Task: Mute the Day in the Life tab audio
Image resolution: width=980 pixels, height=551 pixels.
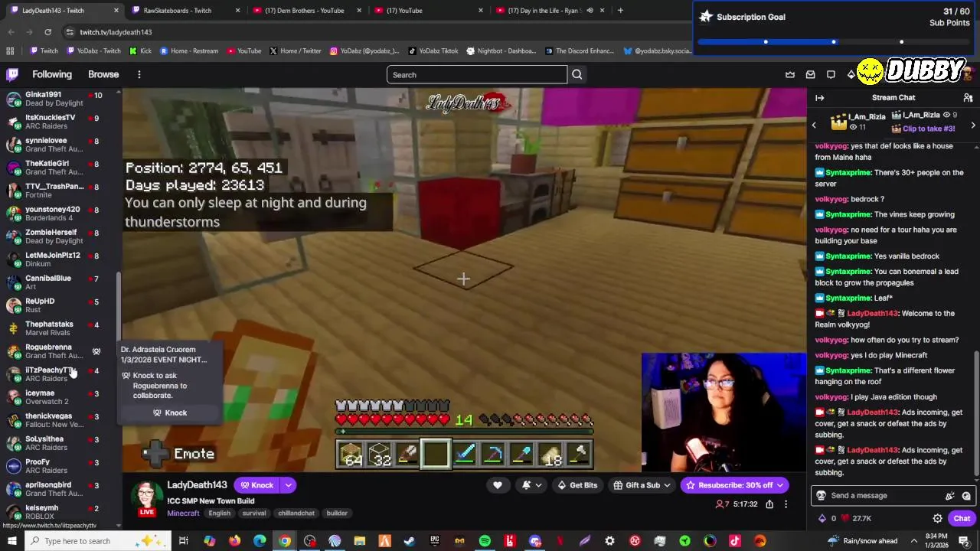Action: tap(590, 11)
